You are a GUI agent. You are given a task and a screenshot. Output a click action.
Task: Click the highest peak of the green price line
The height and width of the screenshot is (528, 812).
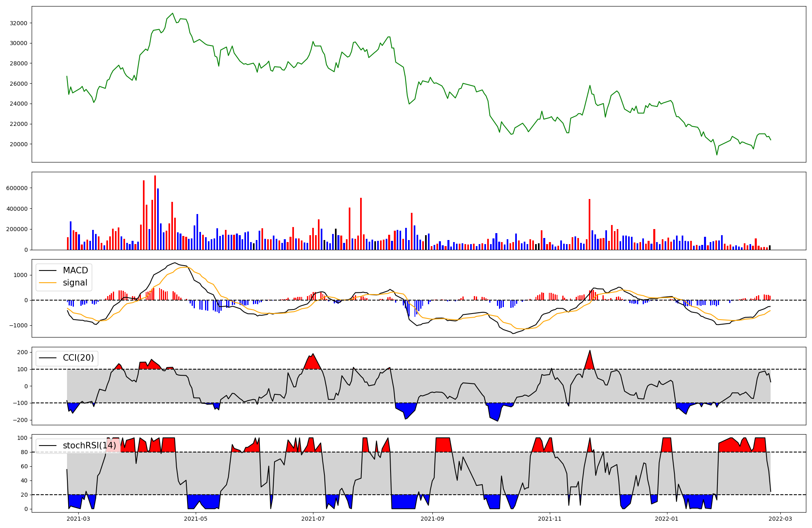pyautogui.click(x=173, y=13)
